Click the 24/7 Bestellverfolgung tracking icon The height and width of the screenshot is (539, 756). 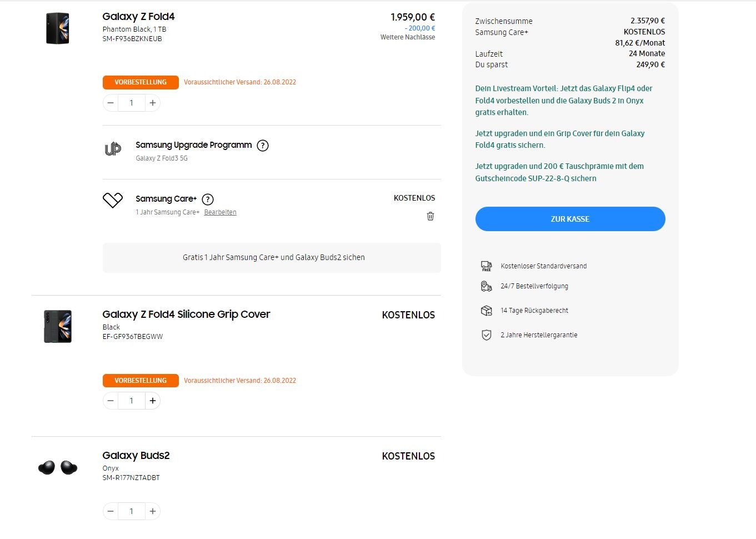[x=486, y=286]
